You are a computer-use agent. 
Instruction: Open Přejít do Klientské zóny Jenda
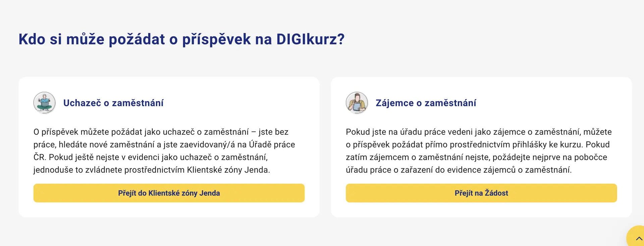169,193
